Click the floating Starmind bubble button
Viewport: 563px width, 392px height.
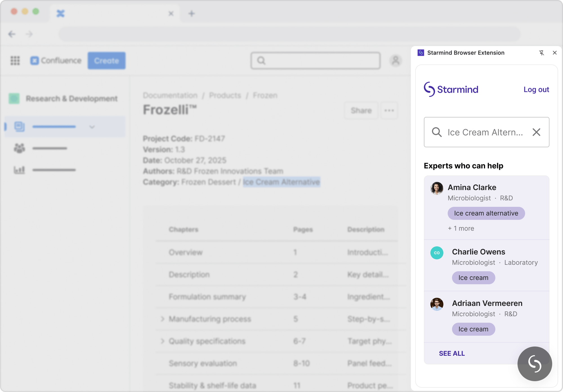click(x=534, y=364)
